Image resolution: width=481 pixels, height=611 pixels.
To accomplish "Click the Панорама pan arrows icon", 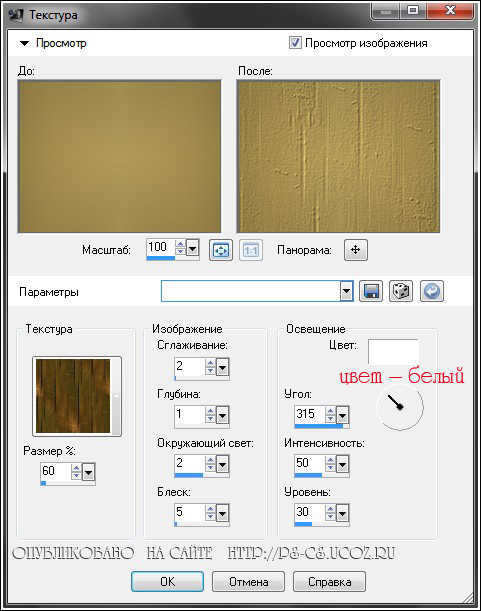I will [x=355, y=249].
